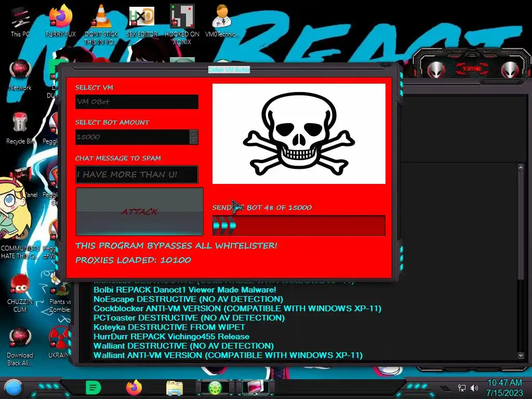Open the VLC cone desktop shortcut
The image size is (532, 399).
101,24
